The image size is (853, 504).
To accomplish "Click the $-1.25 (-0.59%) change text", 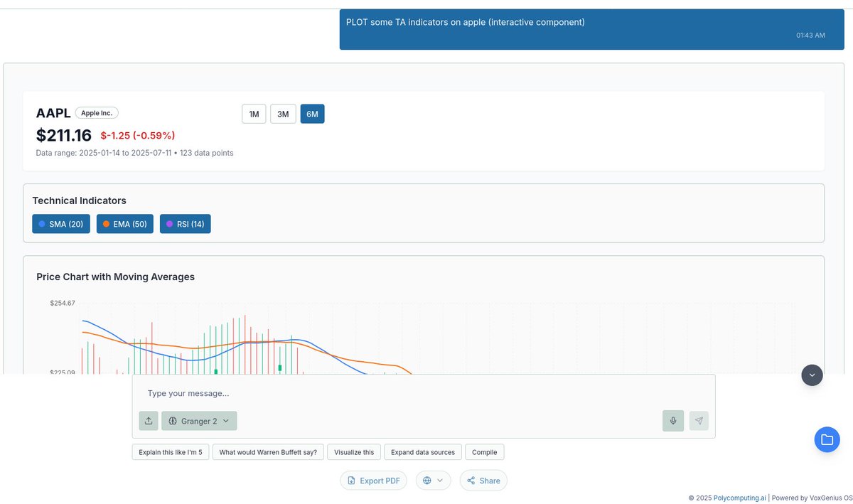I will [x=138, y=136].
